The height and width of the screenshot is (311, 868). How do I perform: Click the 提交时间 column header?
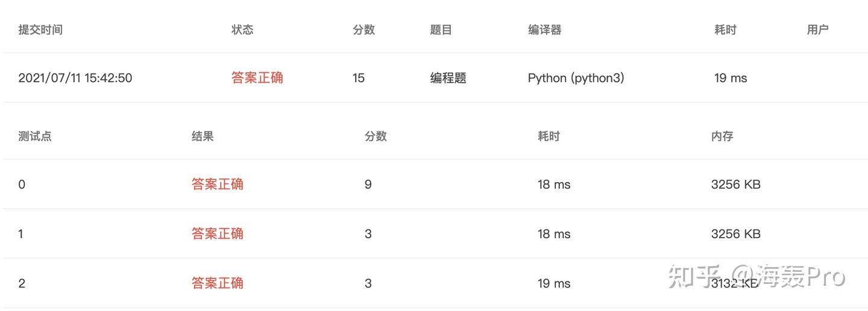pos(40,30)
